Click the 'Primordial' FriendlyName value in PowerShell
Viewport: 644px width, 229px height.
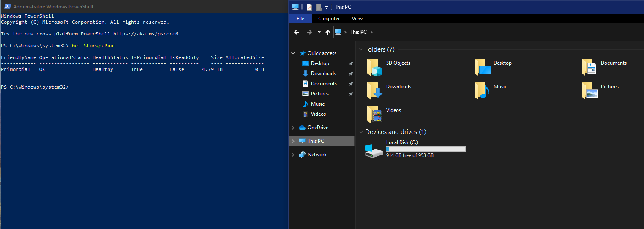[16, 69]
